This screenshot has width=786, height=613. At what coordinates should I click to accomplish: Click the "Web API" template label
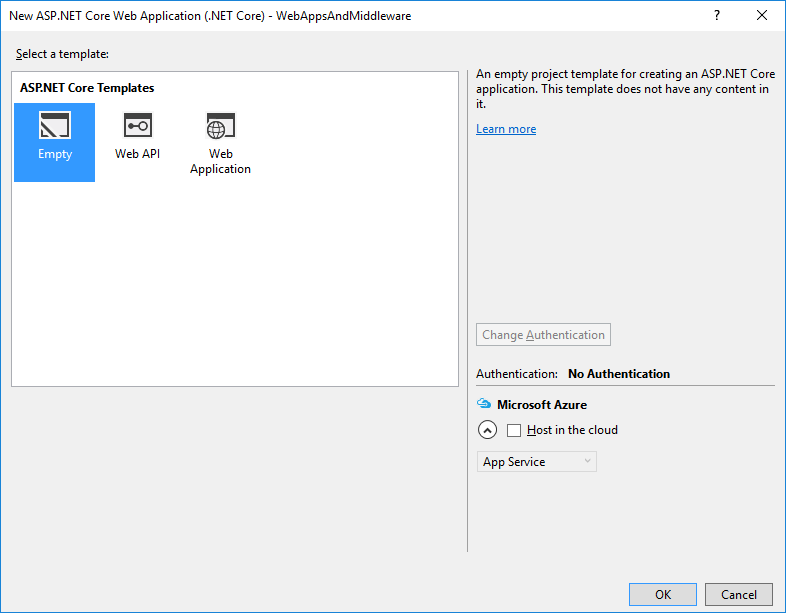click(x=137, y=154)
